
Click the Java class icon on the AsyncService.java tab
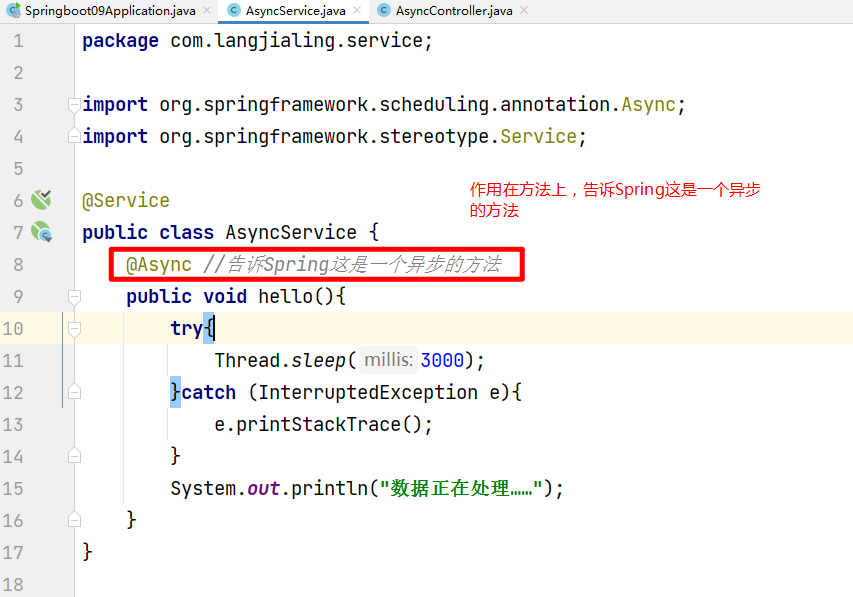pos(234,10)
